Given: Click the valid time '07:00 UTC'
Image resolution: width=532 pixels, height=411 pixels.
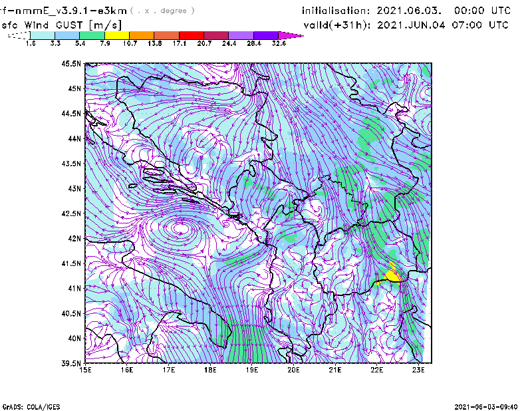Looking at the screenshot, I should pyautogui.click(x=480, y=25).
